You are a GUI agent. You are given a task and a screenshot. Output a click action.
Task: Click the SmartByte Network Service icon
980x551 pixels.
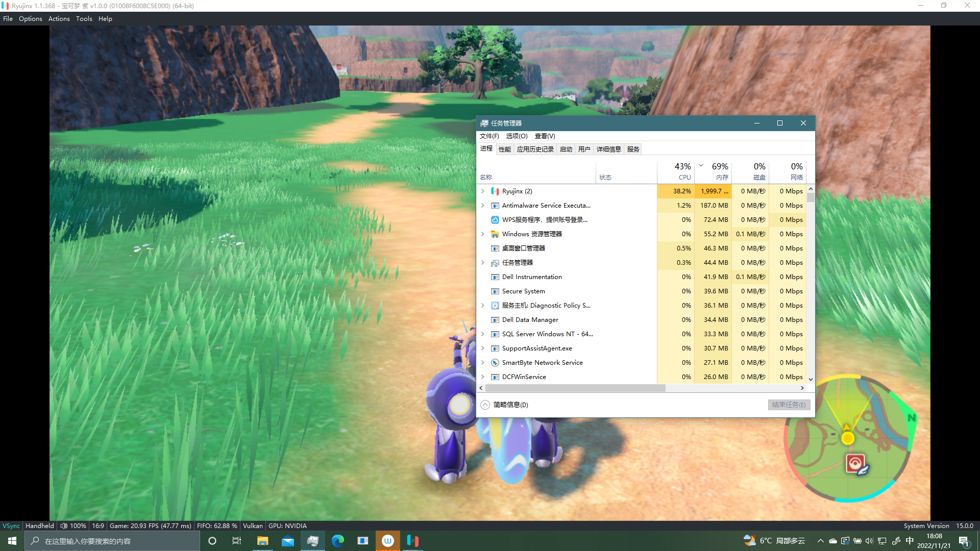click(495, 363)
